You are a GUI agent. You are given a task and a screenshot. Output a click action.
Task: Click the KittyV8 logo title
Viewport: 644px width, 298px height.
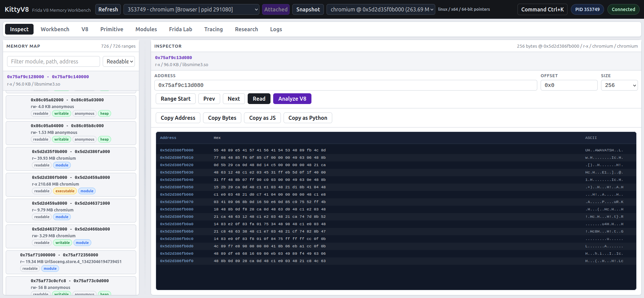[17, 9]
